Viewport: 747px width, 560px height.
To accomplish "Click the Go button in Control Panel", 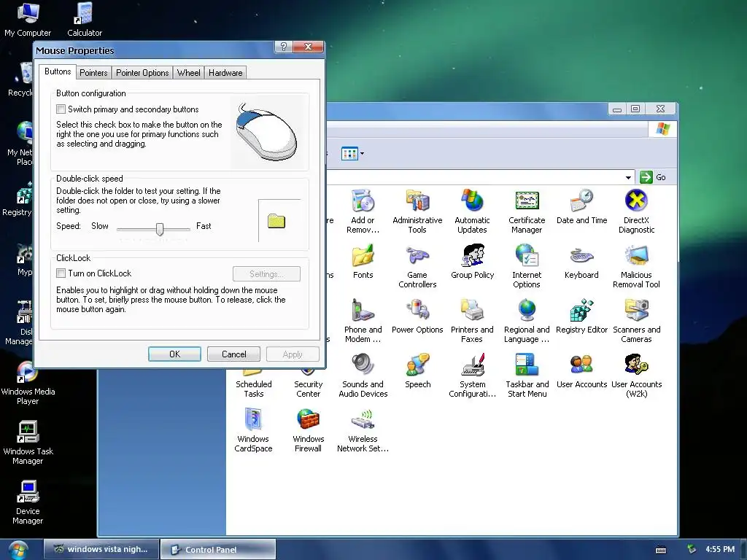I will [x=653, y=177].
